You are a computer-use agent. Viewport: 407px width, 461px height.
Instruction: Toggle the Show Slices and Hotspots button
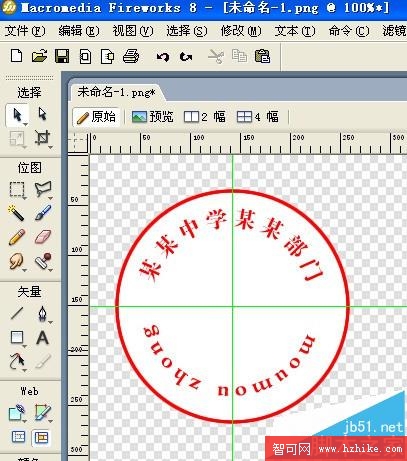coord(41,437)
